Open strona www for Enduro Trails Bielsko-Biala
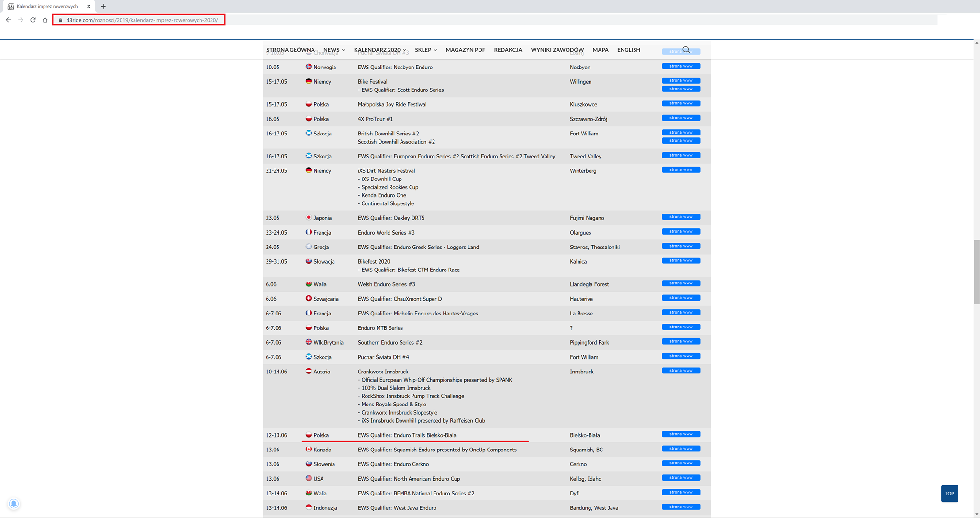980x518 pixels. coord(681,434)
